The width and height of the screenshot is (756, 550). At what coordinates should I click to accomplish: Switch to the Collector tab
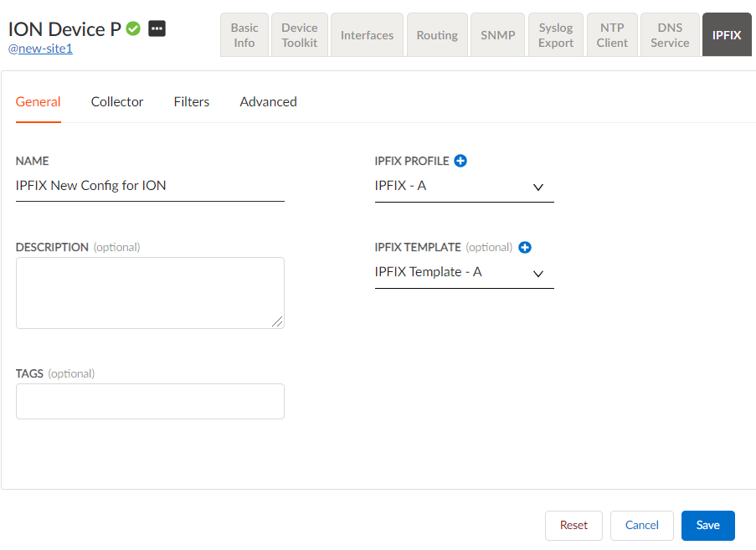point(117,102)
